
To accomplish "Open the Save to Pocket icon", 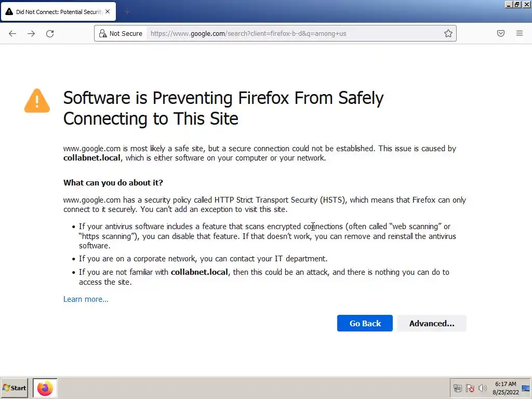I will [x=501, y=34].
